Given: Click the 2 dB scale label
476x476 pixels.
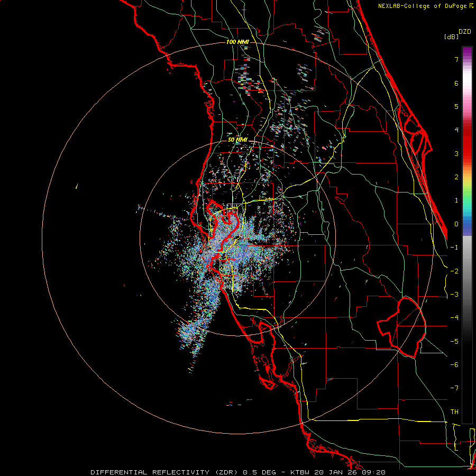Looking at the screenshot, I should [456, 177].
